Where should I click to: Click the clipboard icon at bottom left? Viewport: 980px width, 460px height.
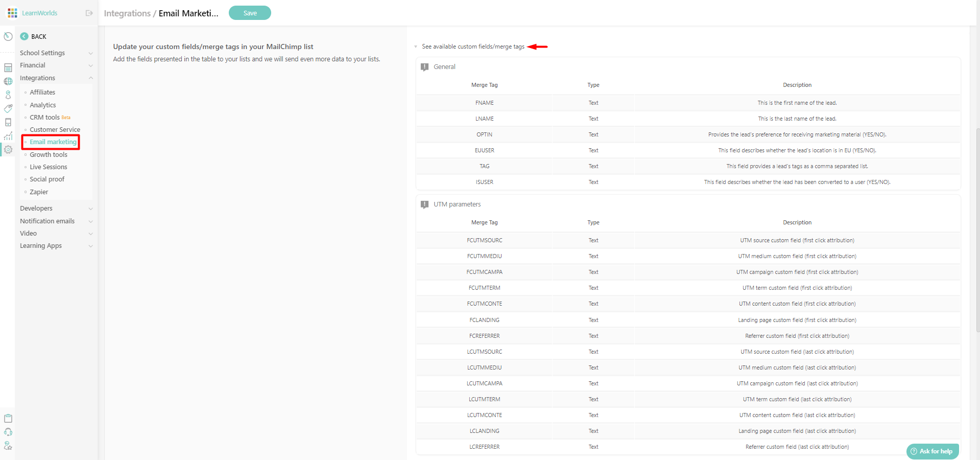tap(8, 418)
